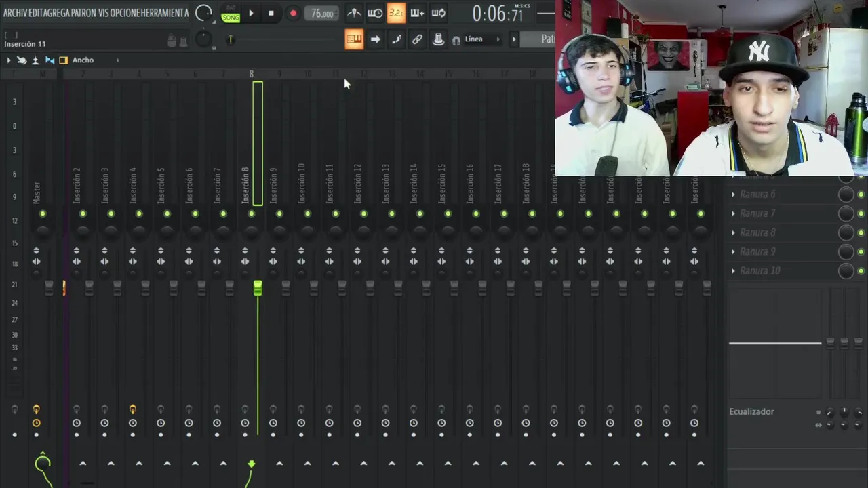868x488 pixels.
Task: Click the first Ecualizador band fader
Action: pyautogui.click(x=829, y=344)
